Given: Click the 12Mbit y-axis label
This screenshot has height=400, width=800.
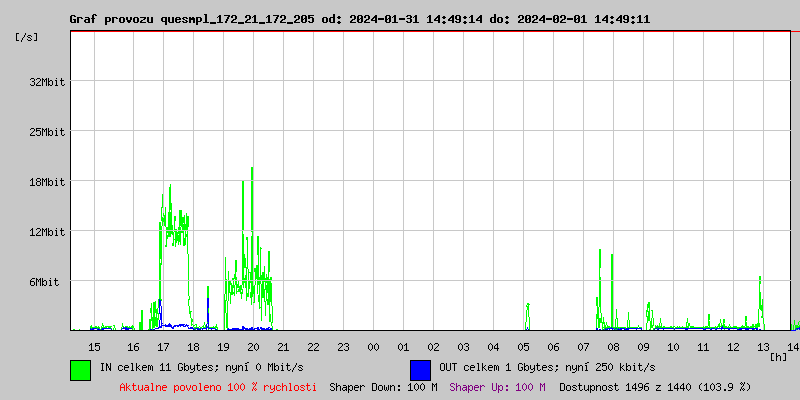Looking at the screenshot, I should 47,232.
